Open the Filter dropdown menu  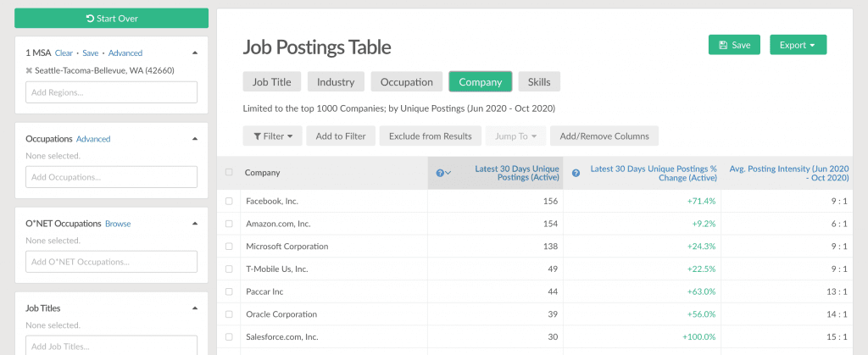(272, 136)
